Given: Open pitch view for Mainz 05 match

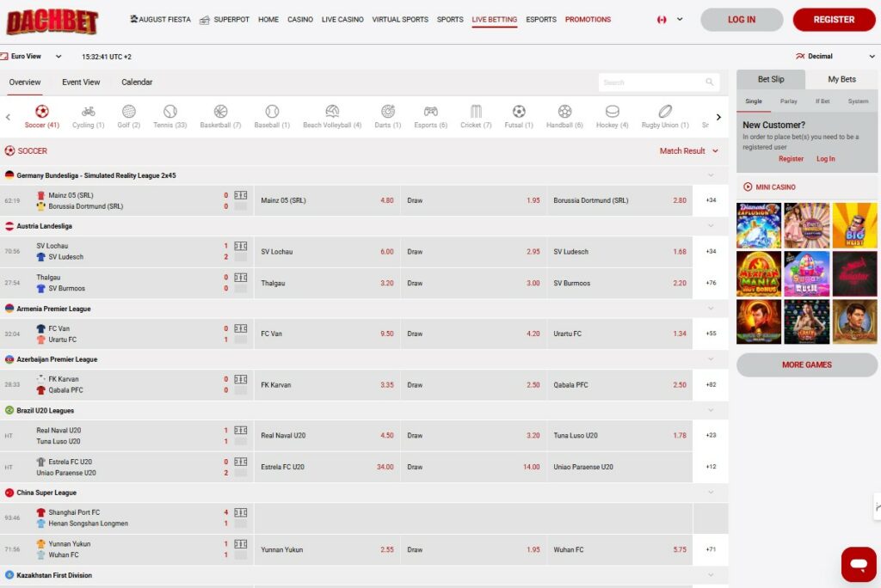Looking at the screenshot, I should (x=241, y=195).
